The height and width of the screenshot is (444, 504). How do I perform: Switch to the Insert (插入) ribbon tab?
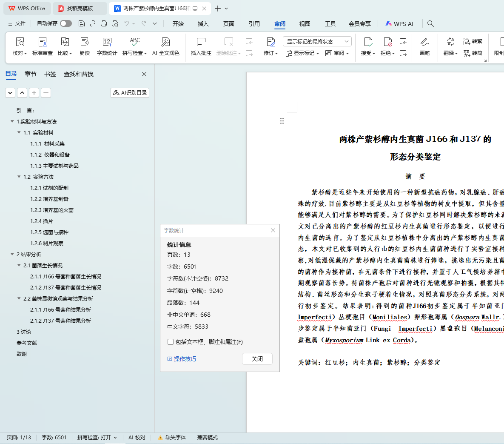(203, 24)
